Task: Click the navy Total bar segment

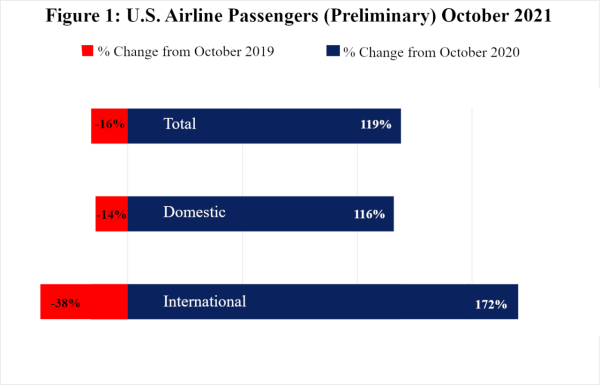Action: click(x=264, y=126)
